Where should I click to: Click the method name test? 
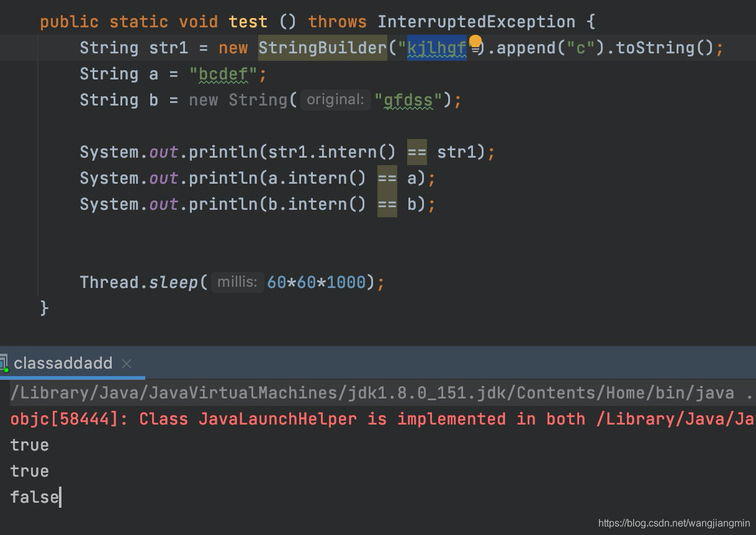[248, 22]
